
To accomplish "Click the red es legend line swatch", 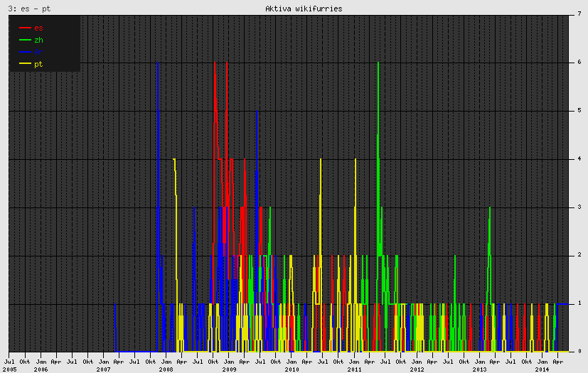I will (x=25, y=28).
